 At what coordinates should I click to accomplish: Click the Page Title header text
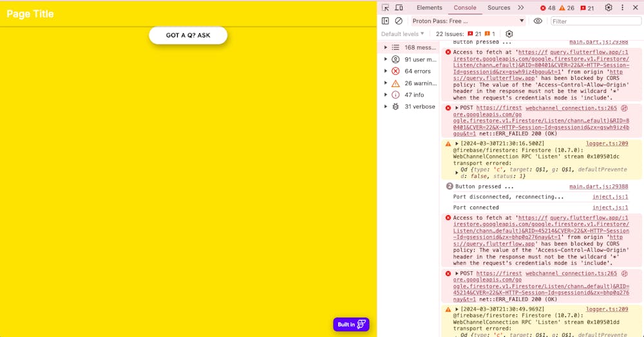click(30, 14)
